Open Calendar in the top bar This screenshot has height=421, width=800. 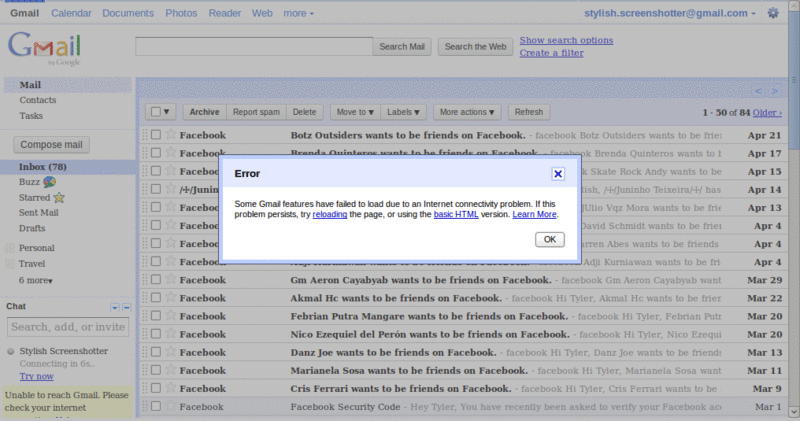(71, 13)
